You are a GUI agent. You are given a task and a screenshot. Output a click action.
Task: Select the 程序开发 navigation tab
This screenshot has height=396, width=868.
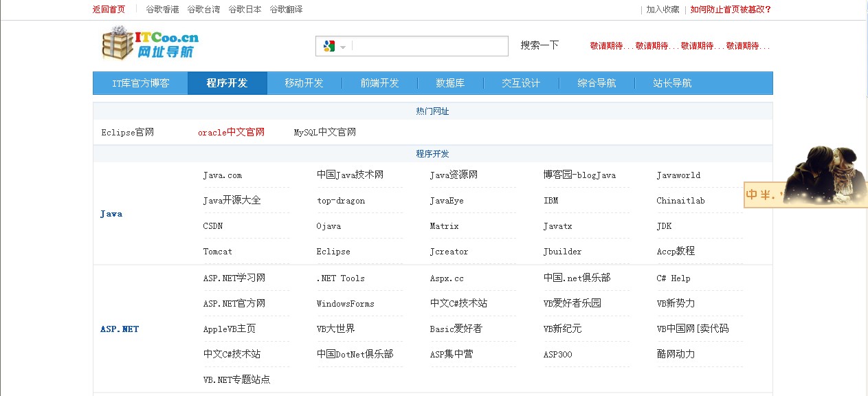click(x=227, y=83)
